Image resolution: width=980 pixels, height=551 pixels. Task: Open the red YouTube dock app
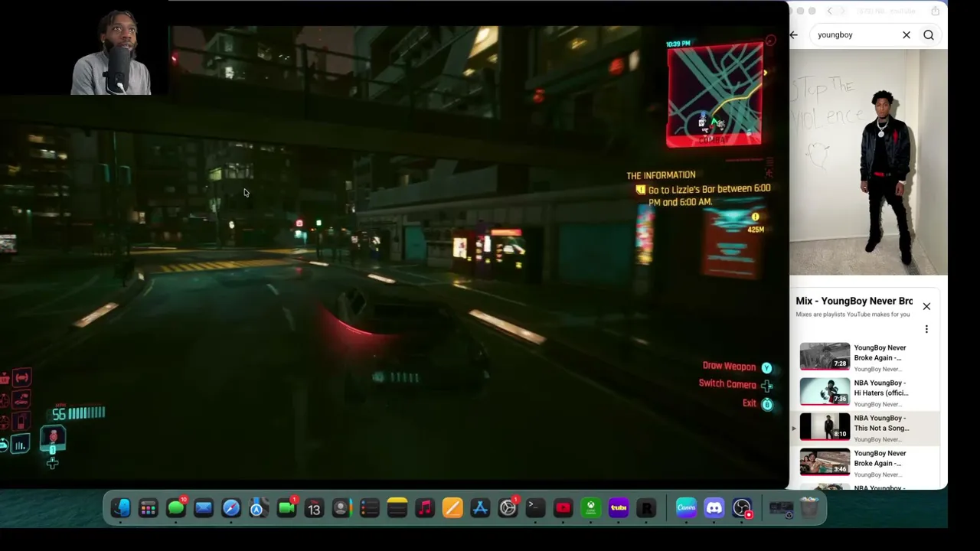[x=563, y=507]
